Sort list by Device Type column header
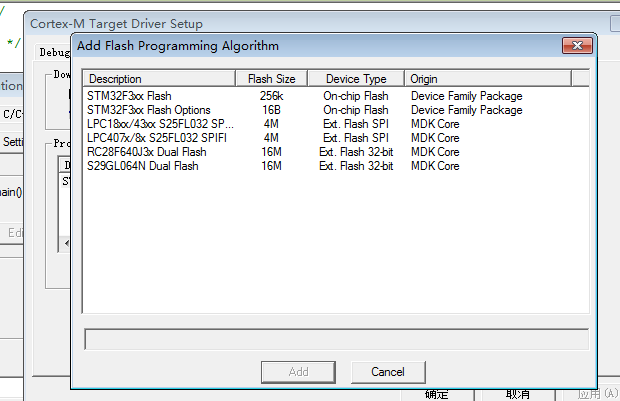Image resolution: width=620 pixels, height=401 pixels. coord(356,79)
